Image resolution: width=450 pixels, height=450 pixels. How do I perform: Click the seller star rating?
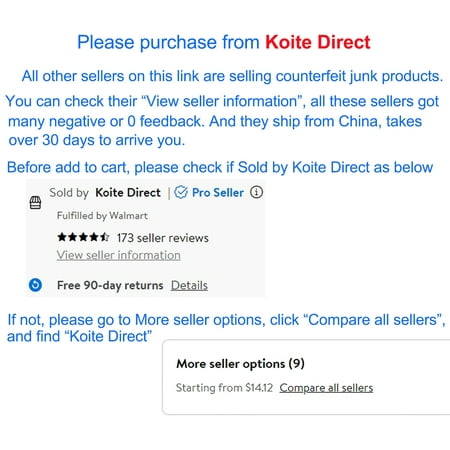point(83,237)
